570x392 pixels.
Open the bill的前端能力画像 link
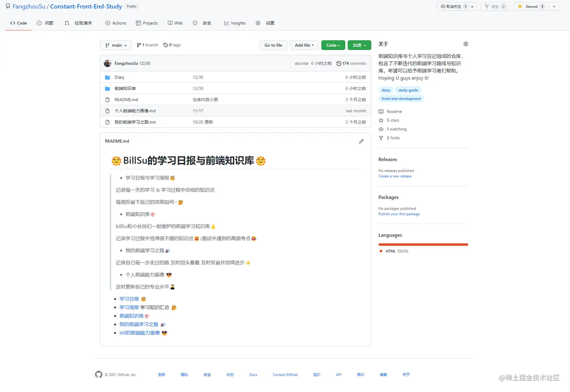(140, 333)
